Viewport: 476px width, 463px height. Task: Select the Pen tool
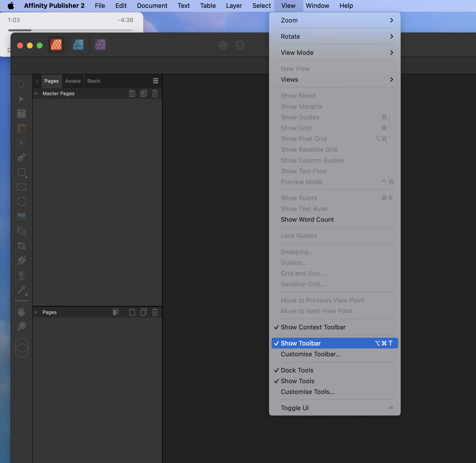click(22, 158)
